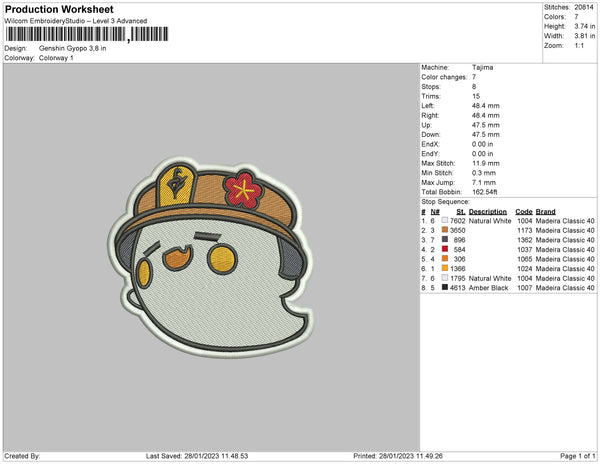Screen dimensions: 600x464
Task: Click the Stitches value 20814
Action: point(584,7)
